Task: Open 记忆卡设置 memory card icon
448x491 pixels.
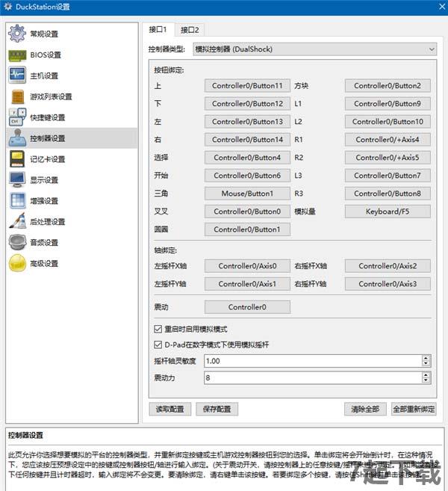Action: point(17,159)
